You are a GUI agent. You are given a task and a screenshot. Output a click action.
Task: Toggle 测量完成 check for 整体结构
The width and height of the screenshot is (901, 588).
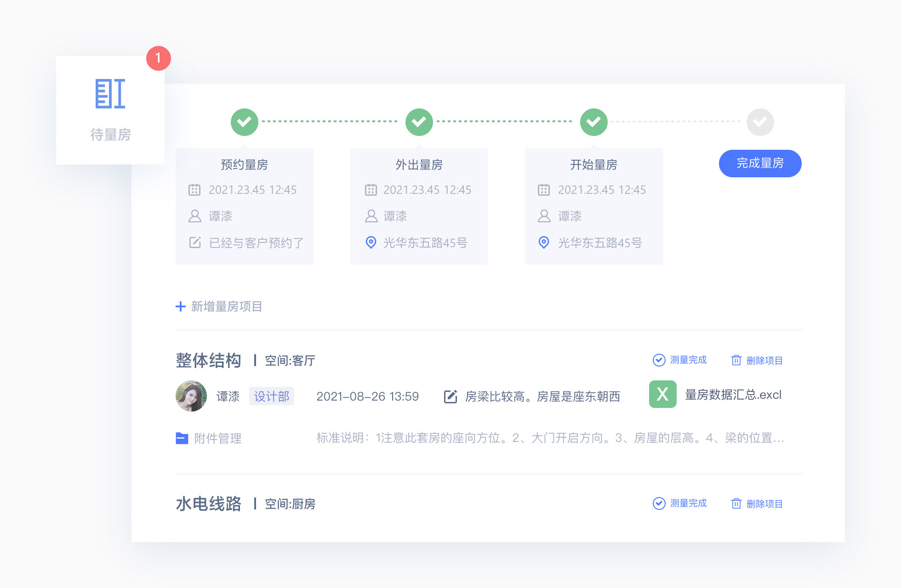(659, 360)
